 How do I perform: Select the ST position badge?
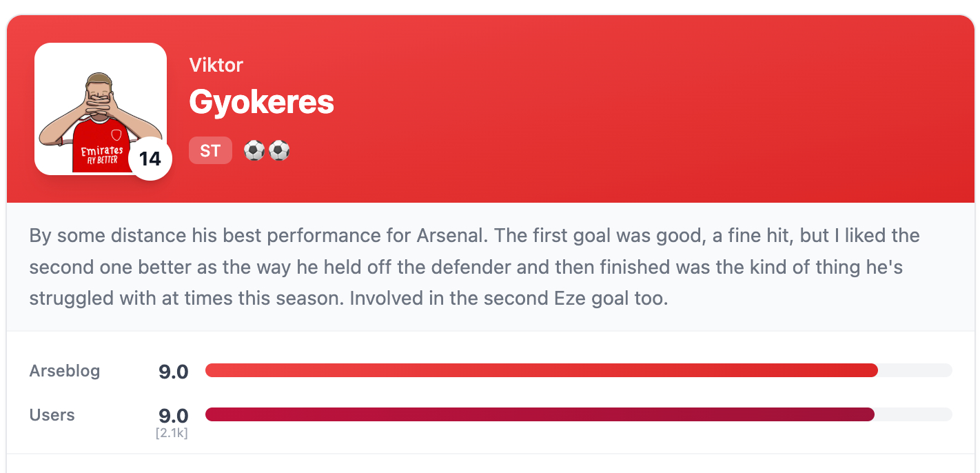[210, 150]
